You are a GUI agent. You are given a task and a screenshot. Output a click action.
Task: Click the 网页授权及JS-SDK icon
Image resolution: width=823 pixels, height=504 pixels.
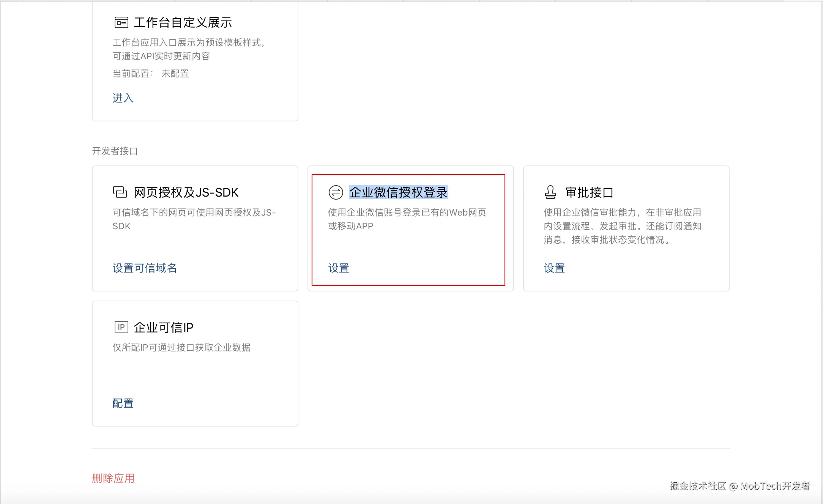pos(120,192)
